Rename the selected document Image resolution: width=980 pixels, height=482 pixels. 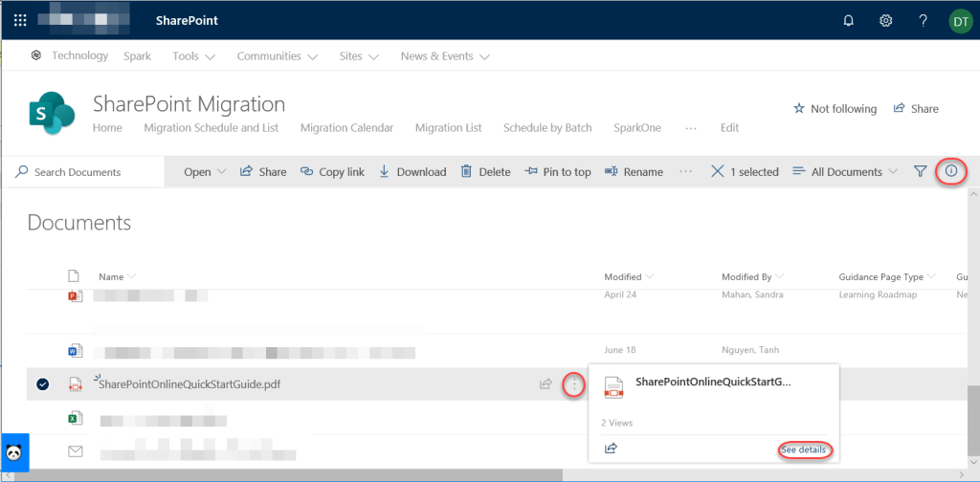634,172
